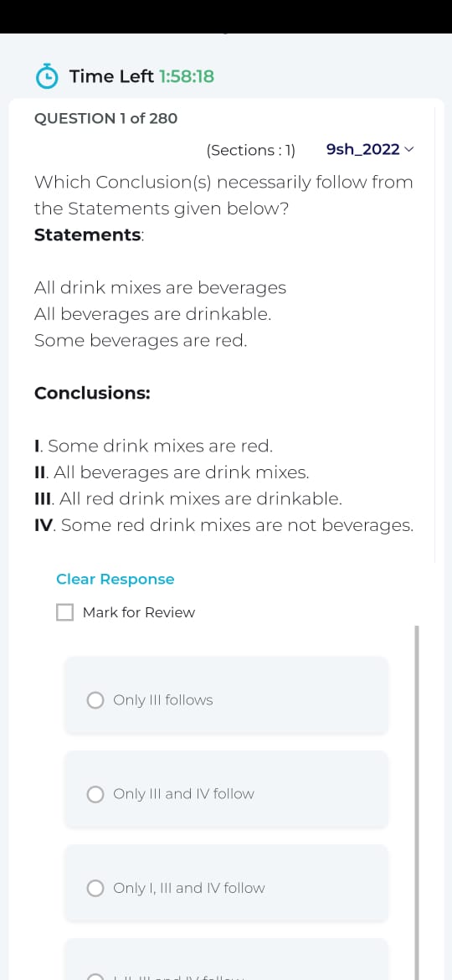Click the statement All drink mixes are beverages
Viewport: 452px width, 980px height.
pyautogui.click(x=161, y=288)
